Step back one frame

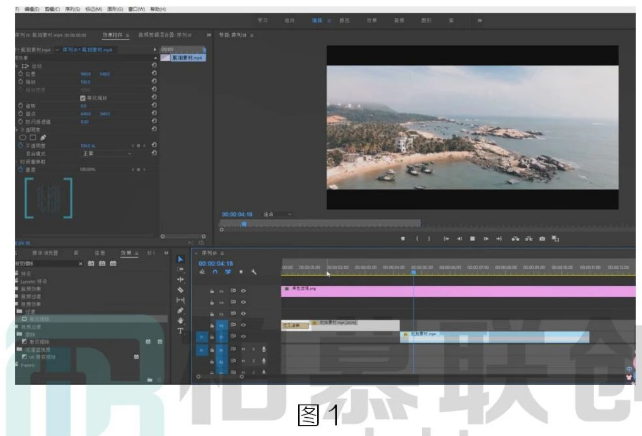click(459, 239)
